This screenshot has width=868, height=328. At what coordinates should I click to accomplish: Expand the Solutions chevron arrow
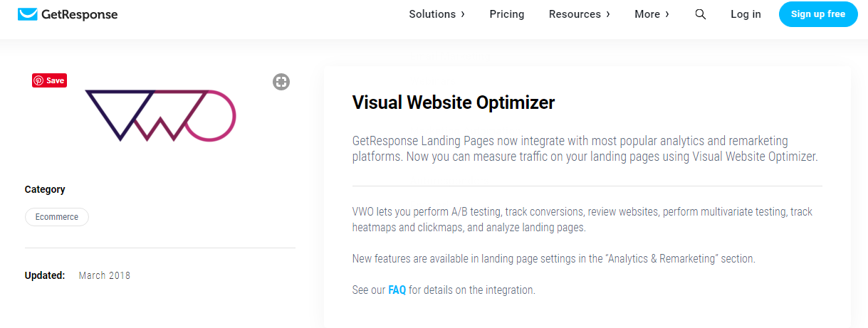point(463,14)
